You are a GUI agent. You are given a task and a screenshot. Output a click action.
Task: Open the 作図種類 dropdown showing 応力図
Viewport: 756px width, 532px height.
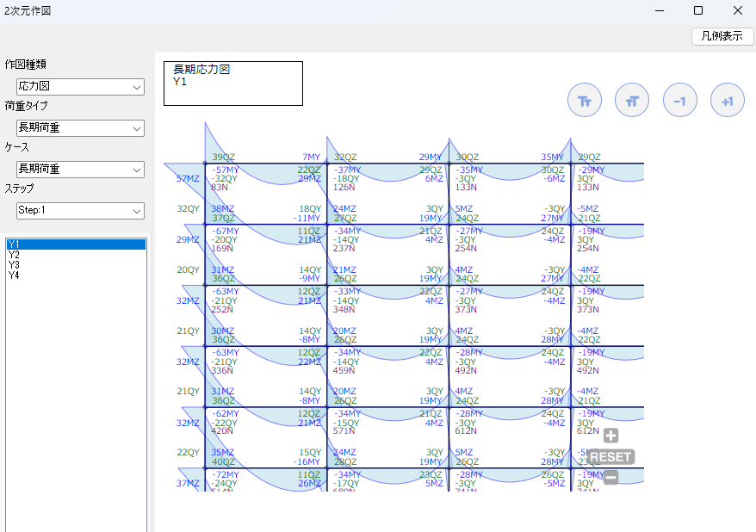(x=81, y=87)
